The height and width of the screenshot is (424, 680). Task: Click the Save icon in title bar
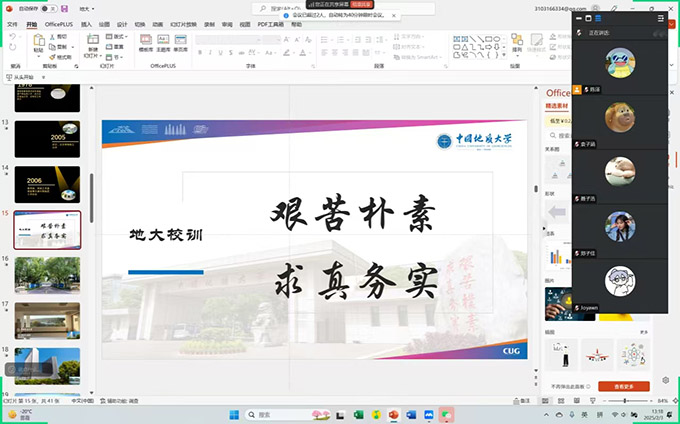point(66,8)
